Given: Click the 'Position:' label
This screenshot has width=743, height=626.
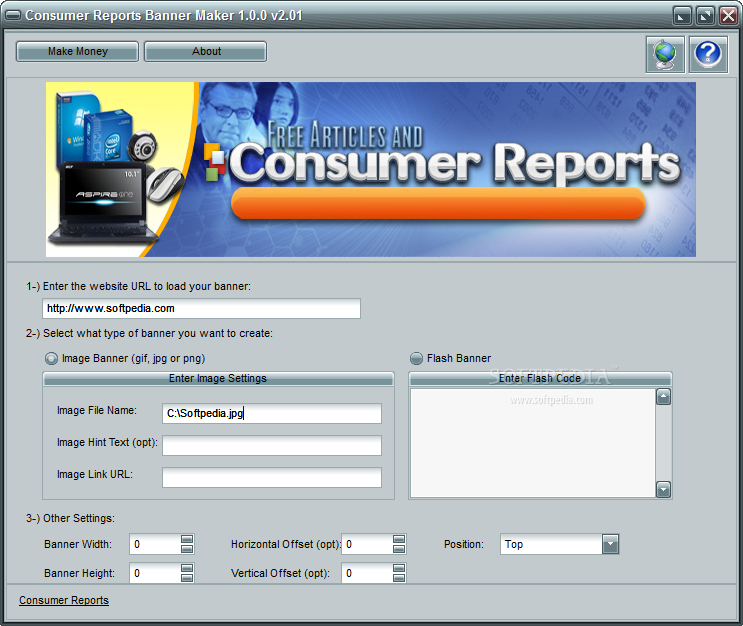Looking at the screenshot, I should point(464,544).
